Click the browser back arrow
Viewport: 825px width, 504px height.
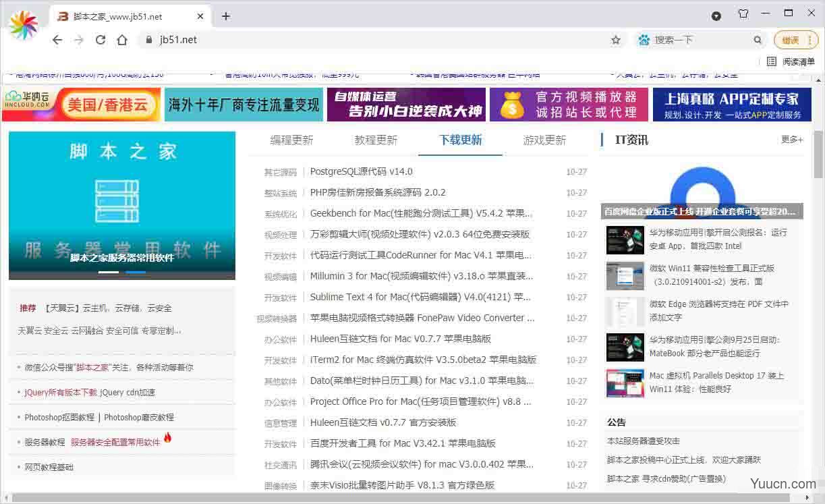pos(57,40)
